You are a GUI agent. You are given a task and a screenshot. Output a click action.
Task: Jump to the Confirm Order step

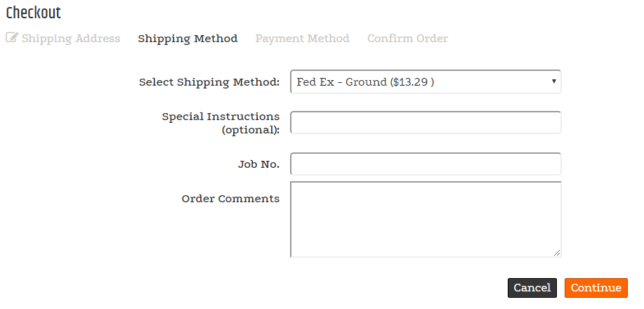click(407, 39)
